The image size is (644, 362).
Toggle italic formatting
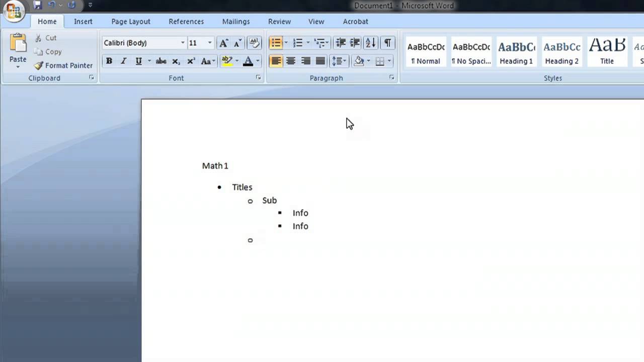(123, 61)
